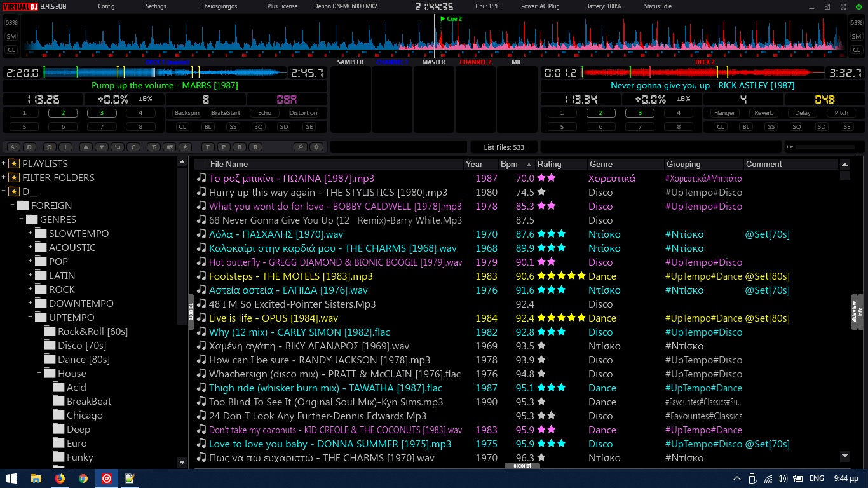The height and width of the screenshot is (488, 868).
Task: Expand the SLOWTEMPO folder
Action: pyautogui.click(x=30, y=233)
